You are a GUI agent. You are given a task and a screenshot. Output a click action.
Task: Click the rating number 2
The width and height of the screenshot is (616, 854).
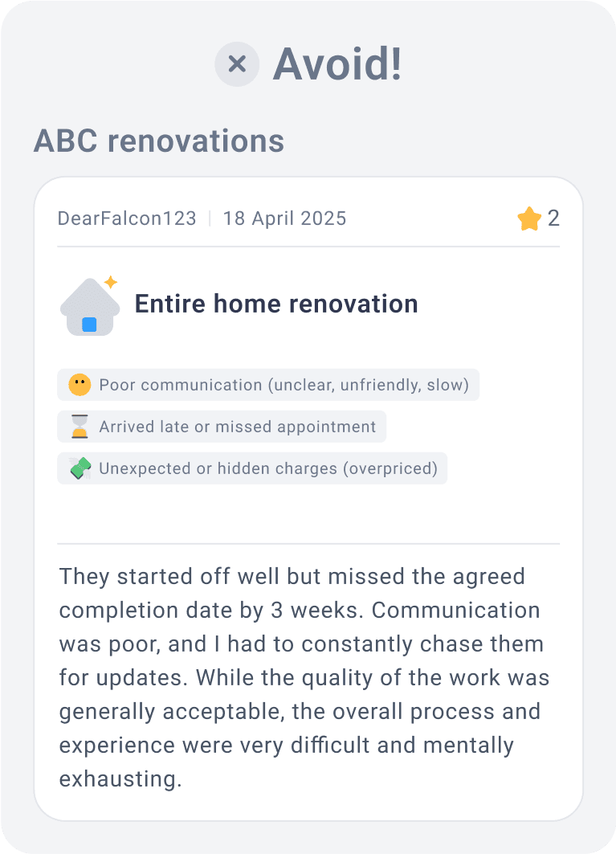pos(553,219)
